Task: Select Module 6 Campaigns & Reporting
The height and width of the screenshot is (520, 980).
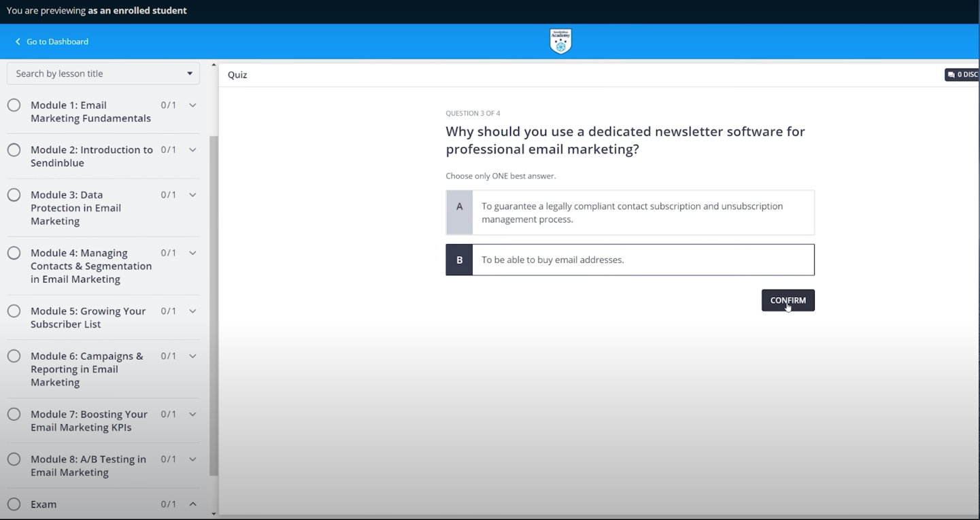Action: click(86, 368)
